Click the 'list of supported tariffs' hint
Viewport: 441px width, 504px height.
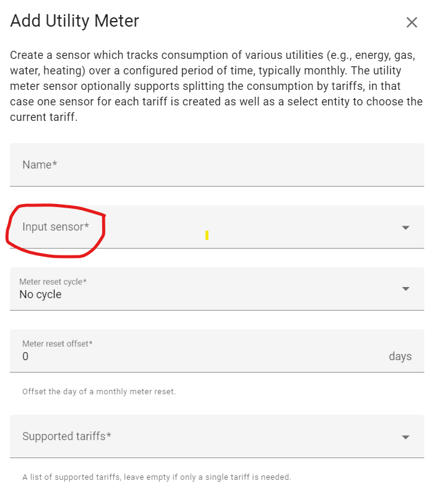click(x=157, y=477)
